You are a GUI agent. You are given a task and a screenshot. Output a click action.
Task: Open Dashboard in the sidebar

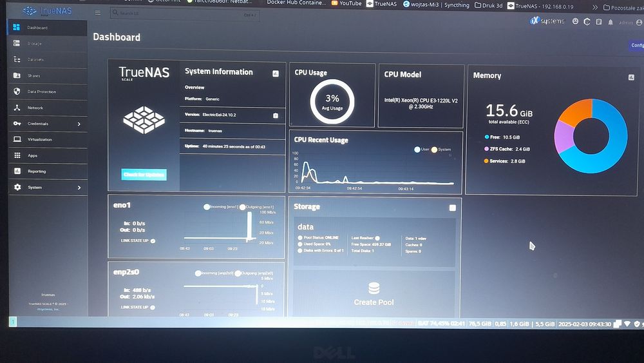tap(47, 28)
